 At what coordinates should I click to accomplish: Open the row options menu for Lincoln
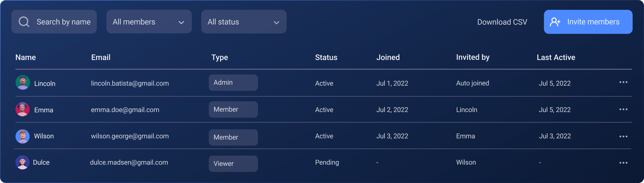(x=624, y=83)
